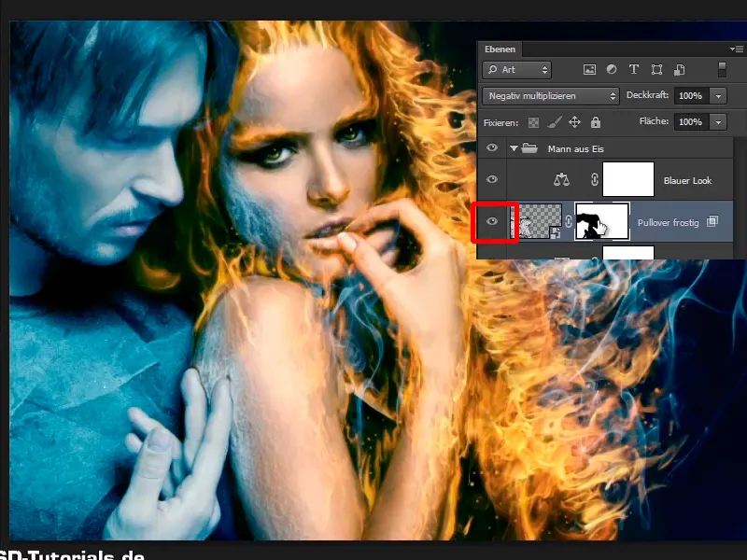
Task: Click the Deckkraft 100% value field
Action: pyautogui.click(x=692, y=96)
